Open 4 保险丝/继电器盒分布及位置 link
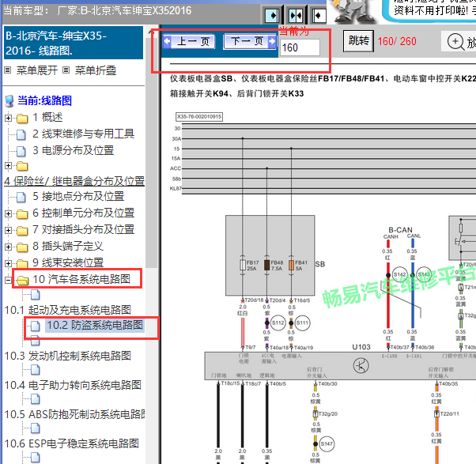Image resolution: width=476 pixels, height=464 pixels. click(74, 181)
